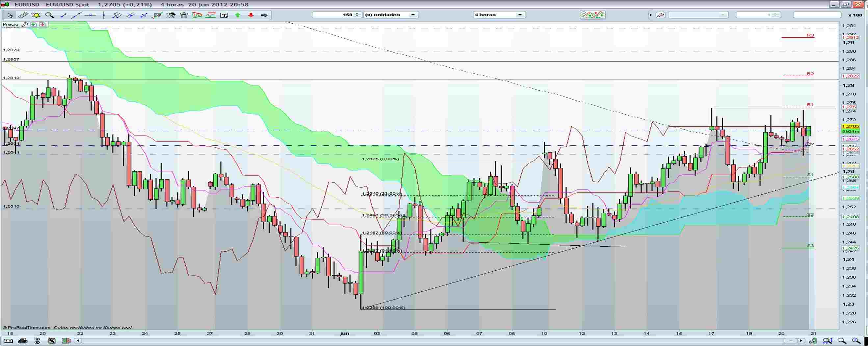Open the delete drawings trash tool
The image size is (868, 346).
click(x=184, y=15)
